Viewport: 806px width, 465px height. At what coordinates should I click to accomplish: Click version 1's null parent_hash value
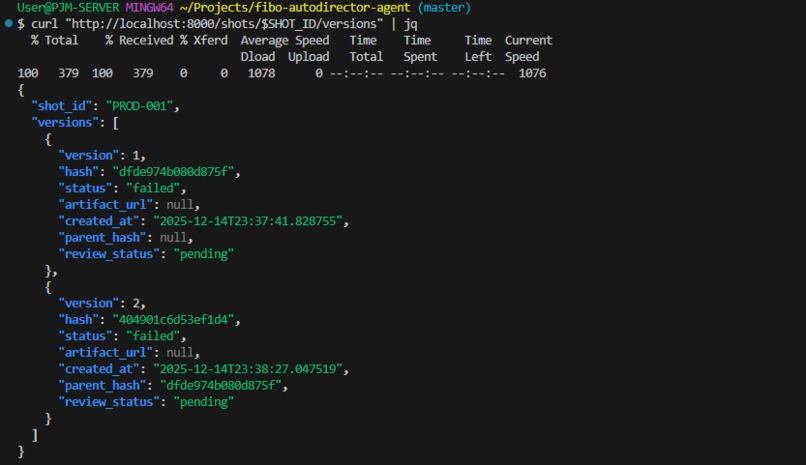click(x=173, y=237)
